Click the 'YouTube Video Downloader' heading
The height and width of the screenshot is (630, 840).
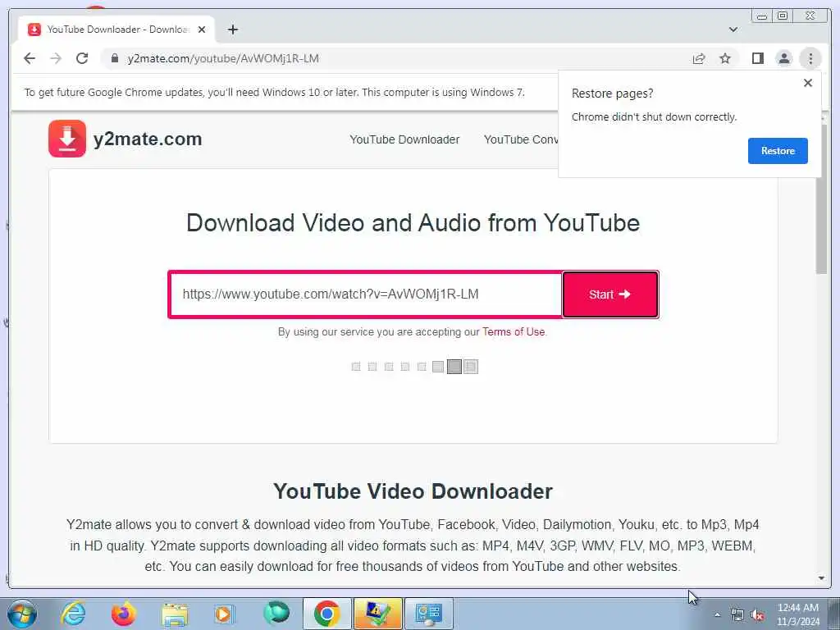[413, 491]
